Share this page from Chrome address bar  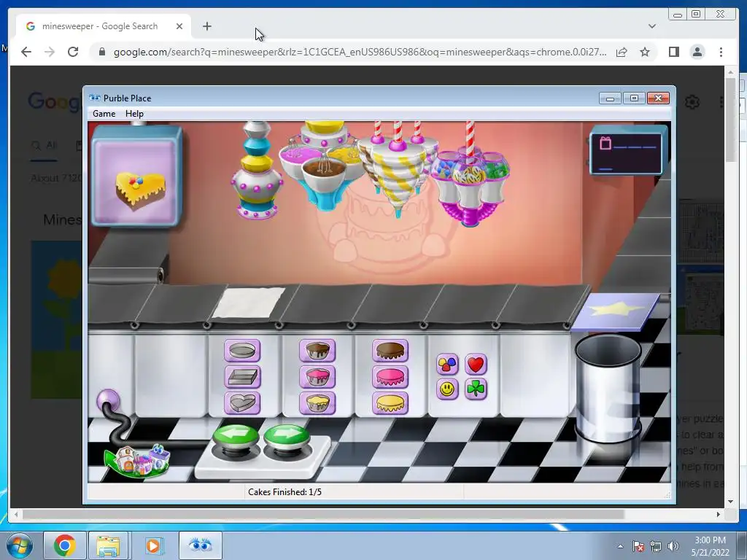[x=622, y=52]
